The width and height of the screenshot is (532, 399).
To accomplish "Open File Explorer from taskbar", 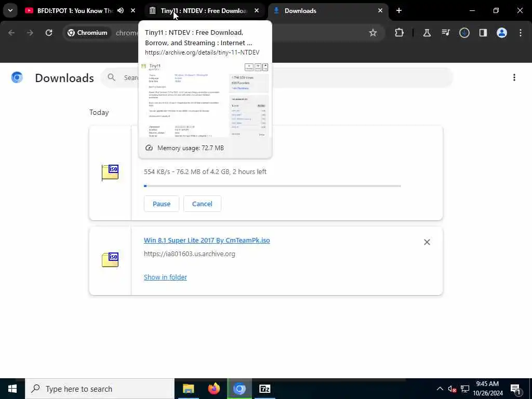I will click(188, 389).
